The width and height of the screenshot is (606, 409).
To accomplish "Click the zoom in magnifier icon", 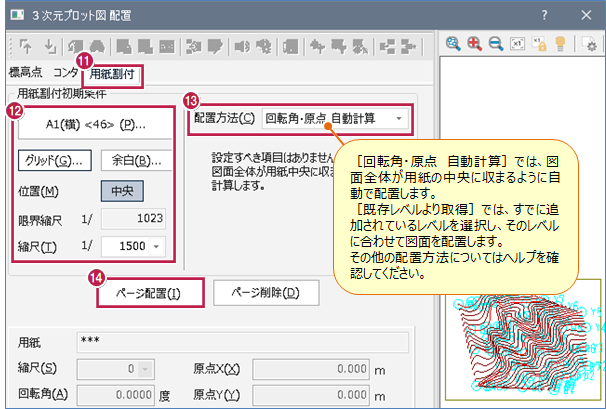I will 474,45.
